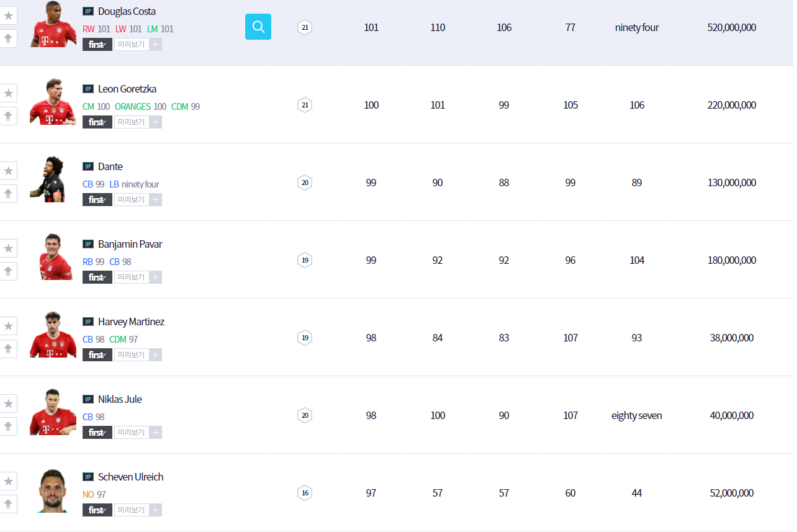797x532 pixels.
Task: Click the UP season badge beside Niklas Jule
Action: tap(88, 399)
